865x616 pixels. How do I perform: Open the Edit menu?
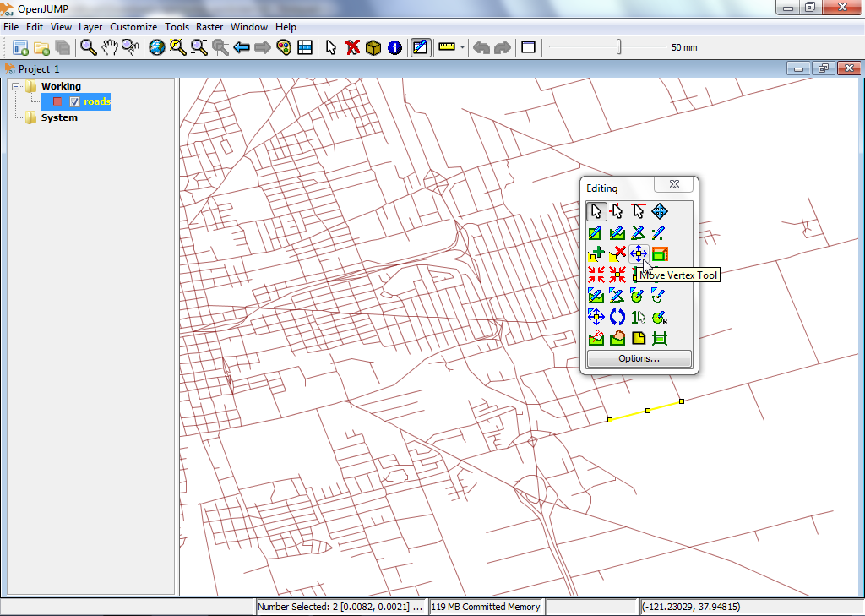tap(34, 27)
